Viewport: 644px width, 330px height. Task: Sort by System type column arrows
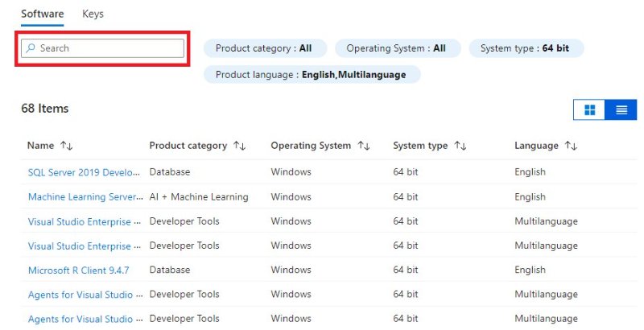460,146
